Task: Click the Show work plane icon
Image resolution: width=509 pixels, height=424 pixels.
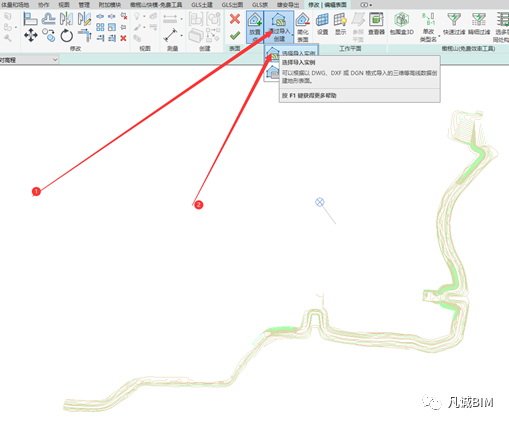Action: [340, 23]
